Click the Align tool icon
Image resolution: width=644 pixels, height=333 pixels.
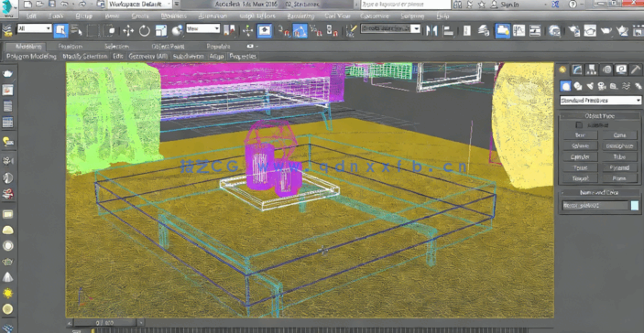[x=449, y=31]
